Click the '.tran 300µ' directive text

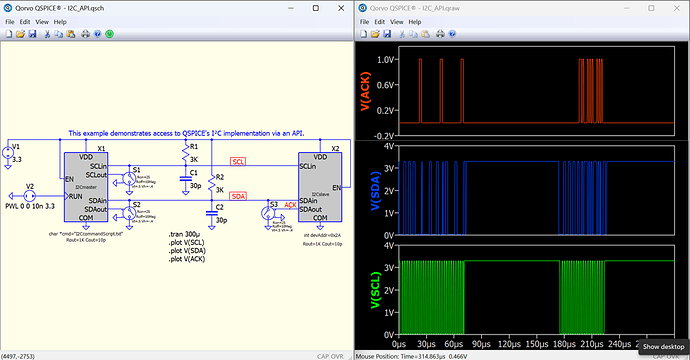point(184,234)
